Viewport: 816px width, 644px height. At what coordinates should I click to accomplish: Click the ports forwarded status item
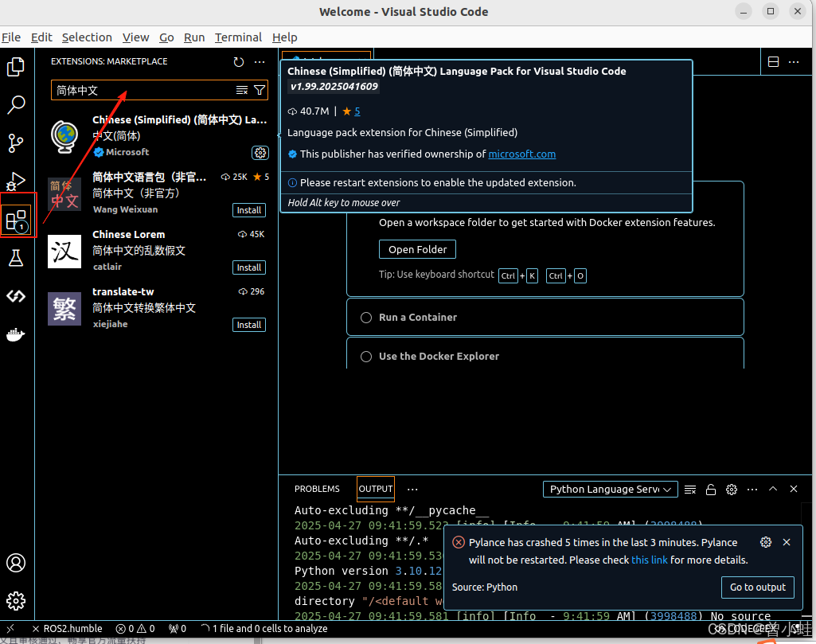click(178, 628)
